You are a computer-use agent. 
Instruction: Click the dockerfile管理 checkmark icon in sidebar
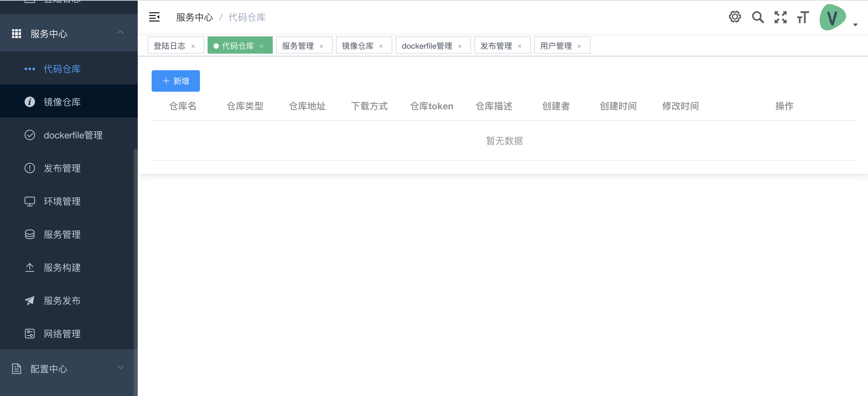click(30, 135)
